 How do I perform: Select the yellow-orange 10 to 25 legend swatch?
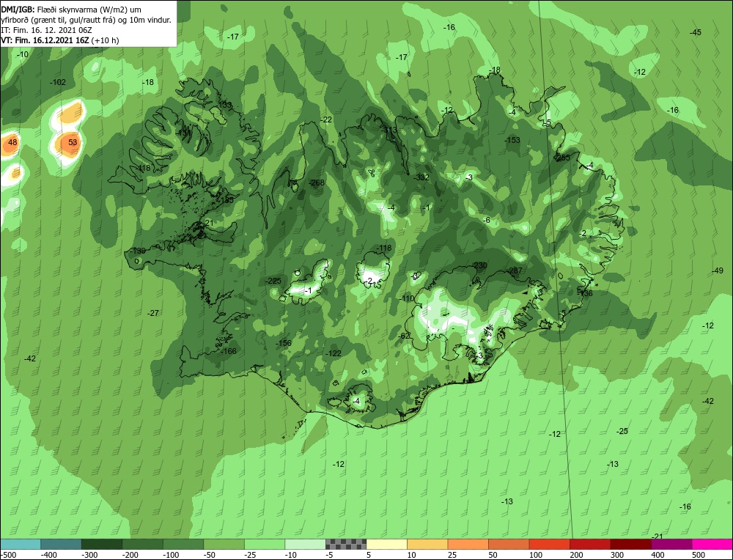pos(427,544)
